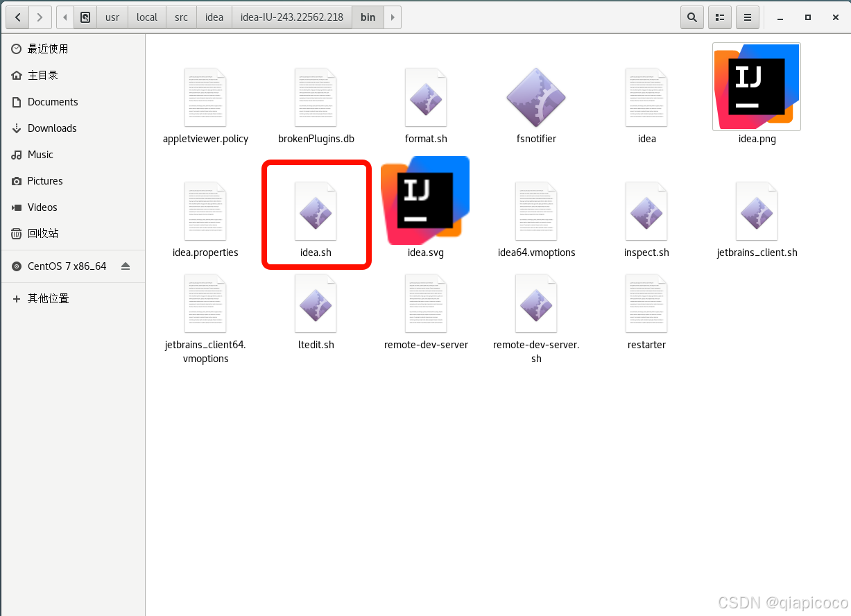Click the restarter file name label
Screen dimensions: 851x616
[x=646, y=345]
